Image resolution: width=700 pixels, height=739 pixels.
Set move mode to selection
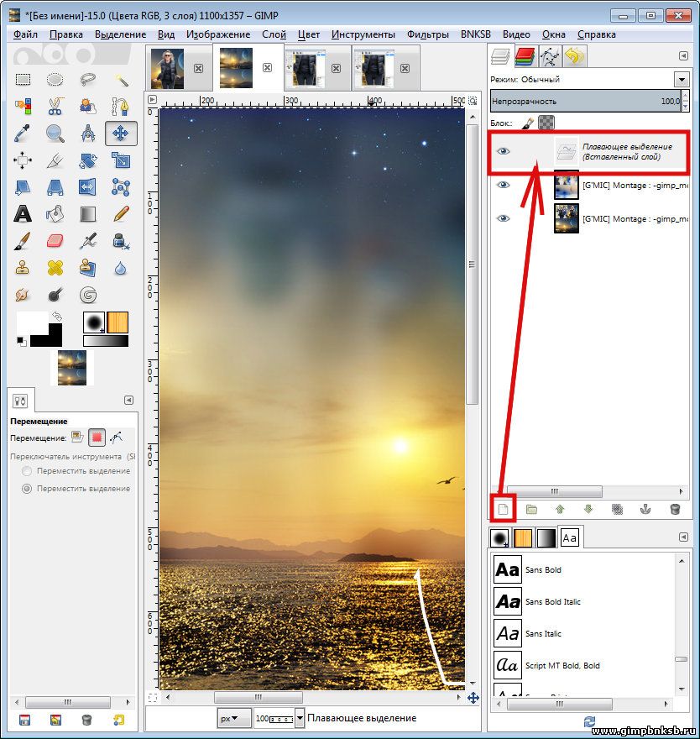click(x=97, y=438)
